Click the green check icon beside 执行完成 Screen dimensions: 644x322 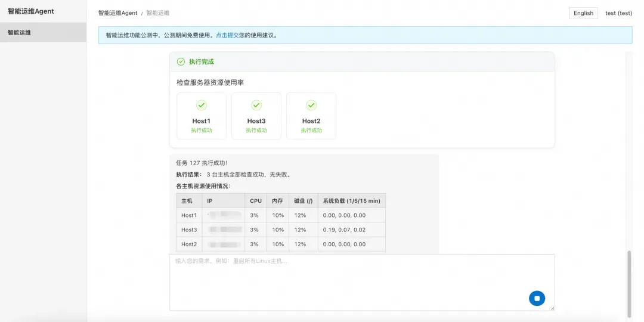click(x=181, y=61)
